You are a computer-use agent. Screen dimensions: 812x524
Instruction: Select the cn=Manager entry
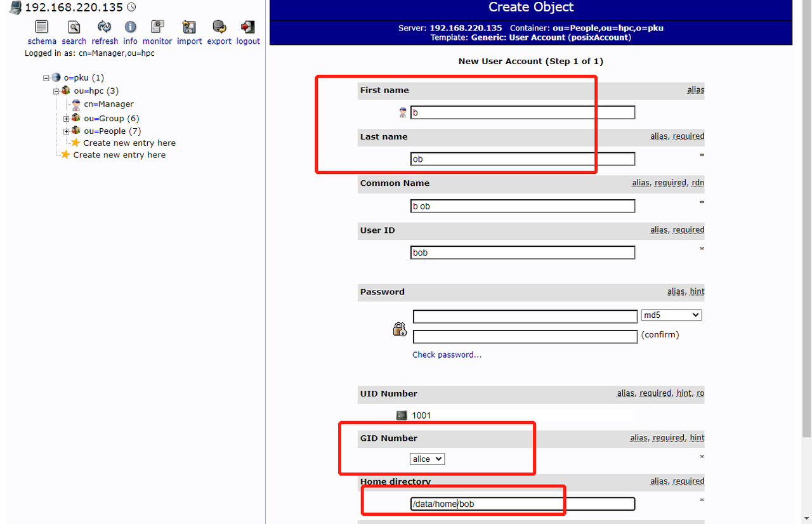tap(108, 104)
